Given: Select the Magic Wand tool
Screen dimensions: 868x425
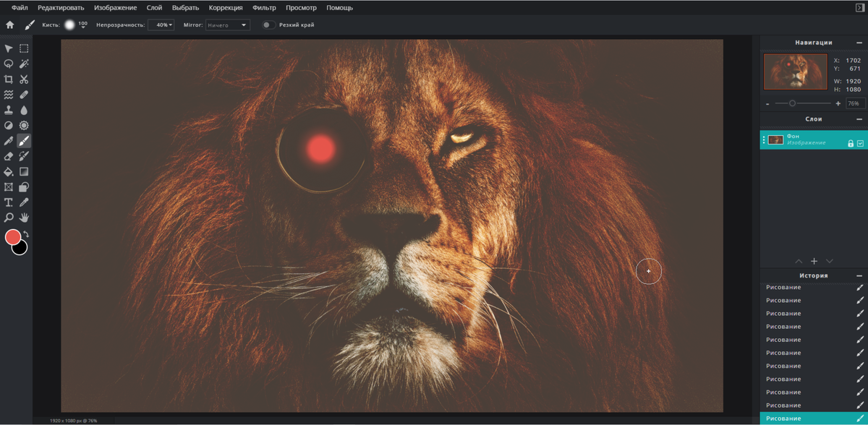Looking at the screenshot, I should [24, 64].
